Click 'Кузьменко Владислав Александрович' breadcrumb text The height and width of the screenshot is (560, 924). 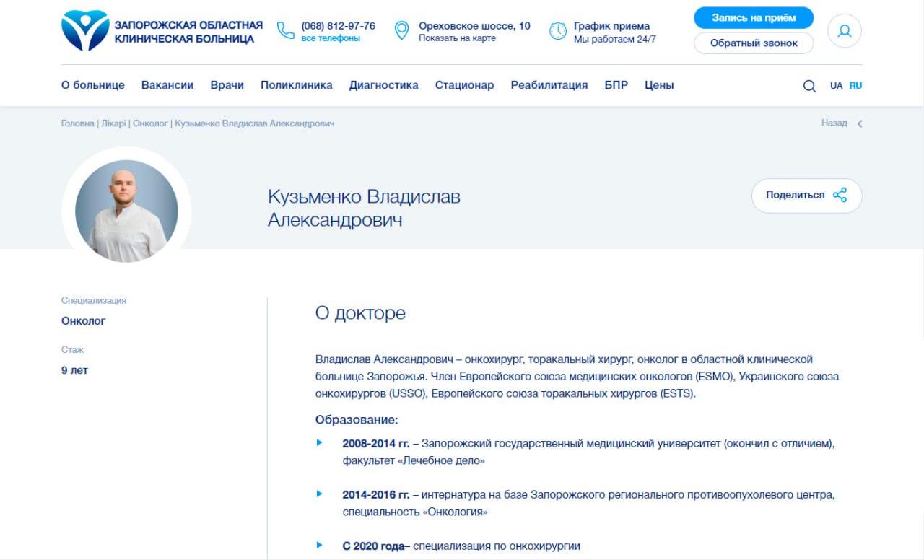(x=254, y=123)
